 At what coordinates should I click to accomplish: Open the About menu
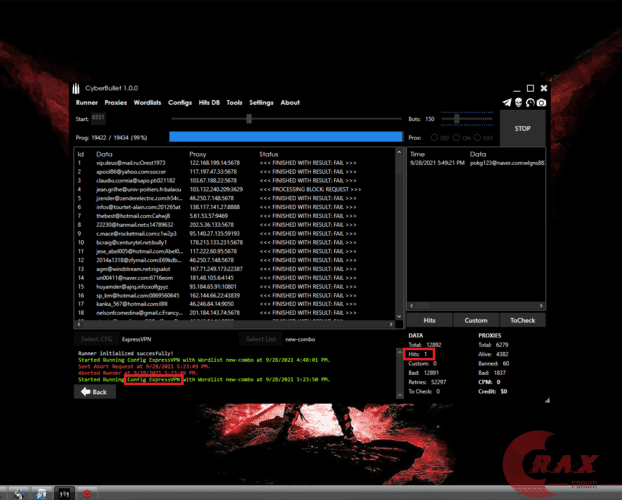pyautogui.click(x=290, y=103)
